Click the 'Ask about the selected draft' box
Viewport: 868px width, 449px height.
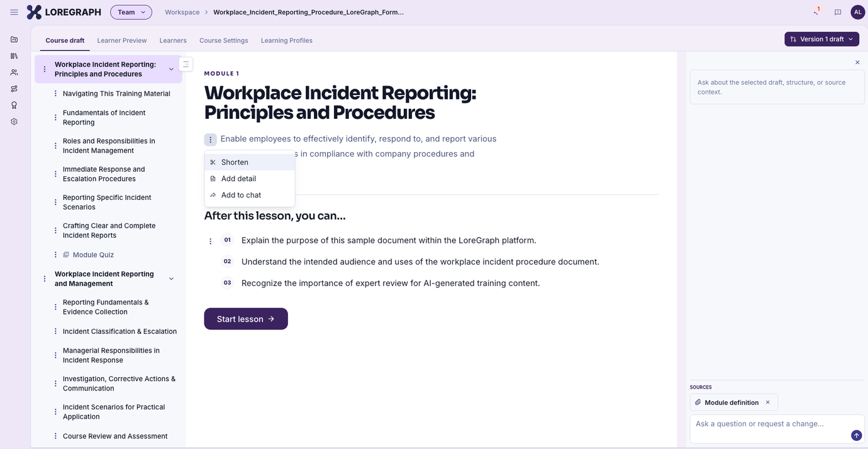point(777,87)
